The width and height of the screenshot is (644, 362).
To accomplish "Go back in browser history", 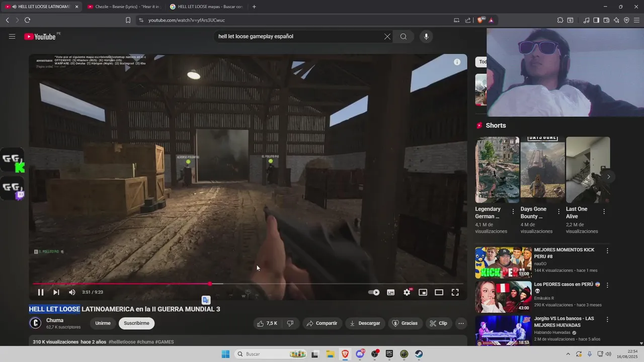I will point(7,20).
